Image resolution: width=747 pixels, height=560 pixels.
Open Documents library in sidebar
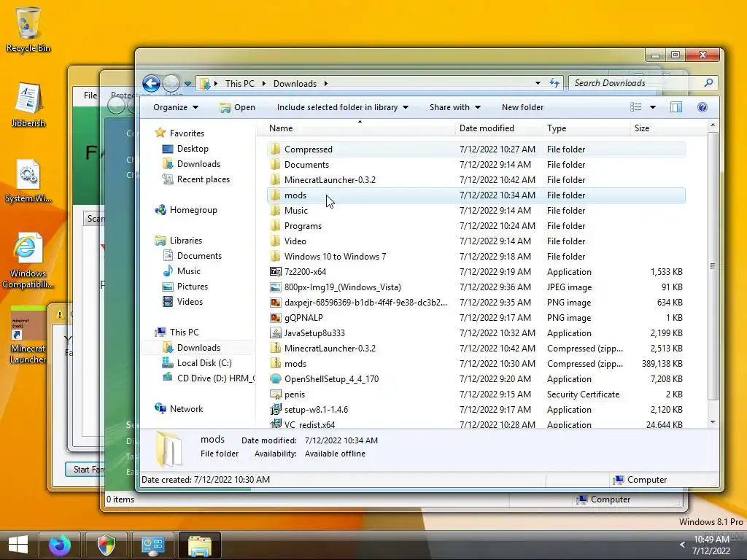[192, 256]
